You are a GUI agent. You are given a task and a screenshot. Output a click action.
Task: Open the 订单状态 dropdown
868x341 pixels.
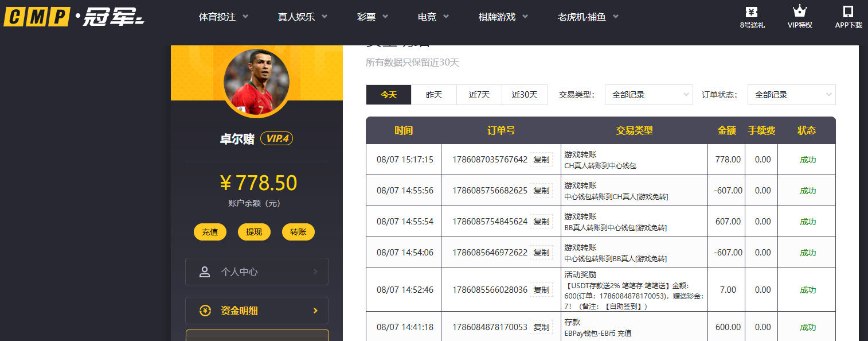pyautogui.click(x=792, y=95)
